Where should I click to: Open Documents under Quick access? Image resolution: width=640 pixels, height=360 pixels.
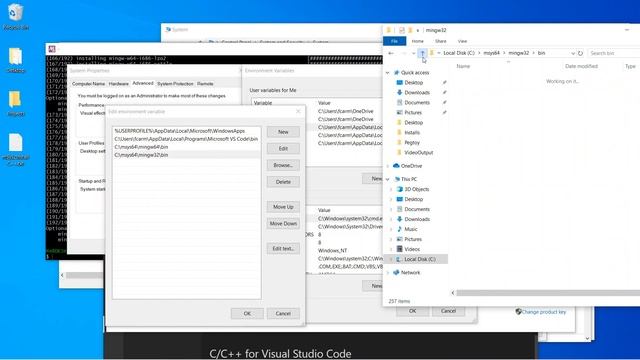point(417,102)
